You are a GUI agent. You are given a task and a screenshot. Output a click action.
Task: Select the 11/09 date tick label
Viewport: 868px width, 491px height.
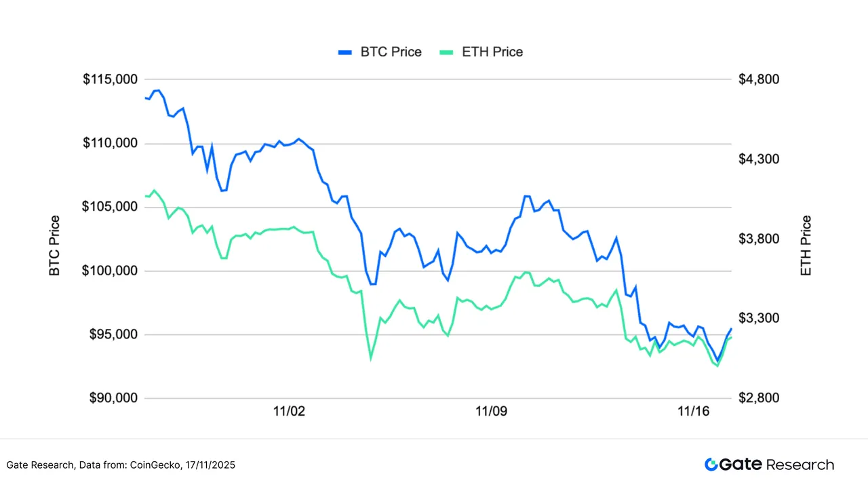tap(491, 412)
